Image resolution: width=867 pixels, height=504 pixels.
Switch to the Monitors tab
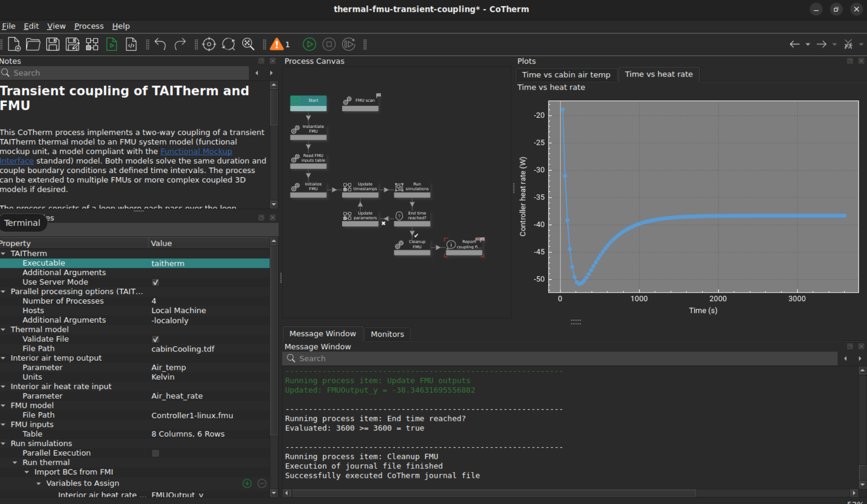coord(387,334)
